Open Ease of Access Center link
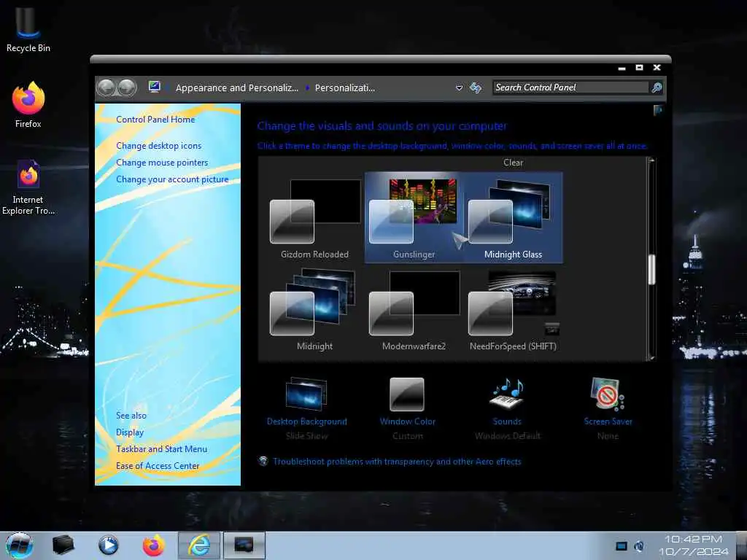Viewport: 747px width, 560px height. click(x=158, y=466)
